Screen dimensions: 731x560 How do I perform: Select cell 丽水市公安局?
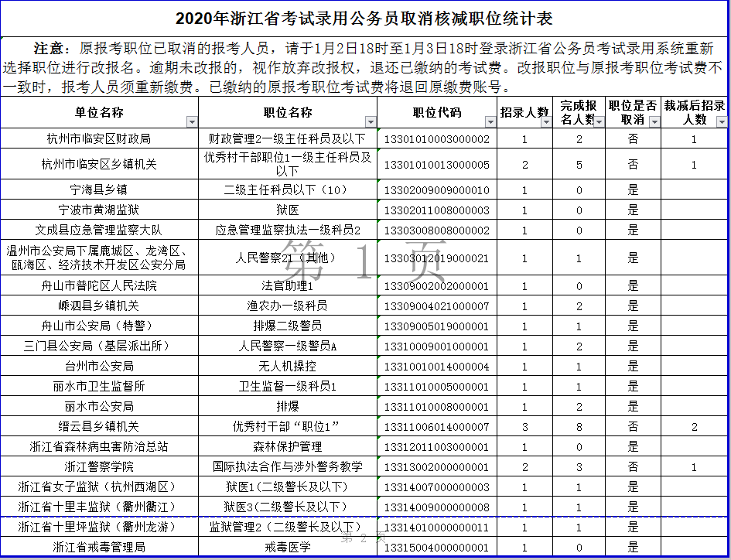[99, 406]
